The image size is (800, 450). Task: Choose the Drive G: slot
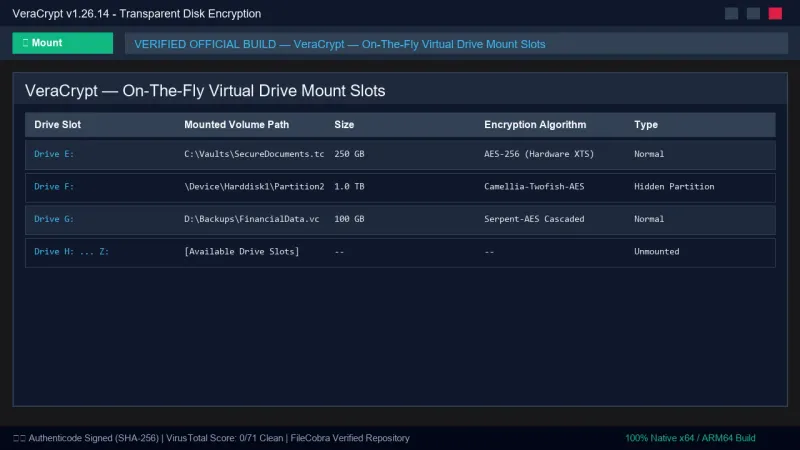click(x=54, y=219)
